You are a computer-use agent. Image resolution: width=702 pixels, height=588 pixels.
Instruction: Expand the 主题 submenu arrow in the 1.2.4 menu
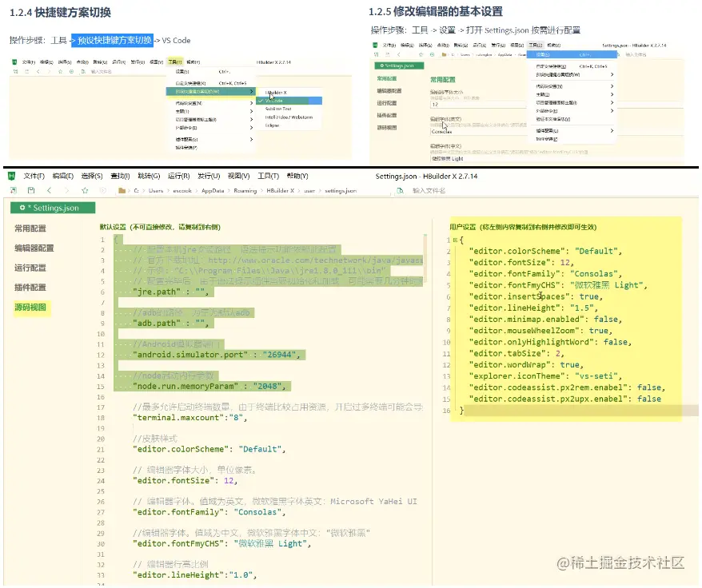[251, 111]
